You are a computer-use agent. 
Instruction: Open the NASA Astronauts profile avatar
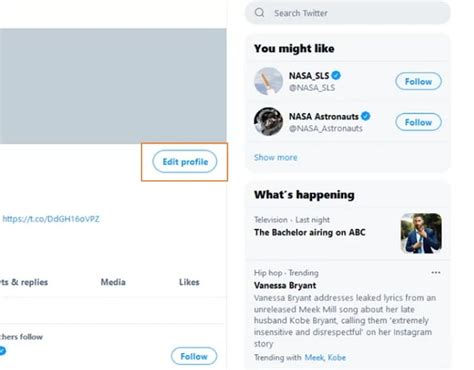[268, 121]
